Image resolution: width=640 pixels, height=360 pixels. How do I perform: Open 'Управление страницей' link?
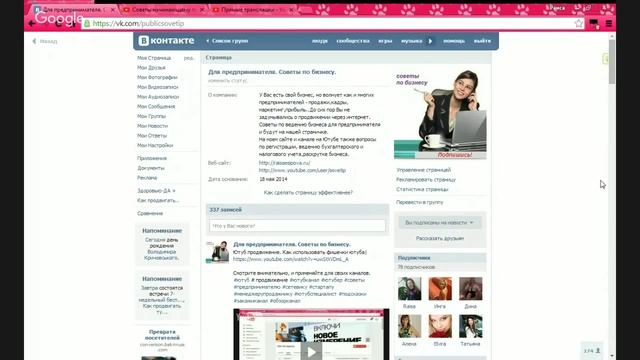(423, 170)
